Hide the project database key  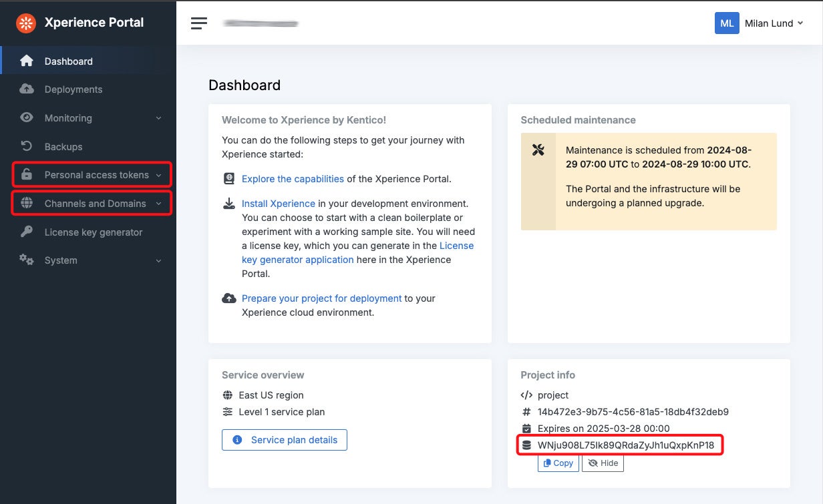pos(603,463)
